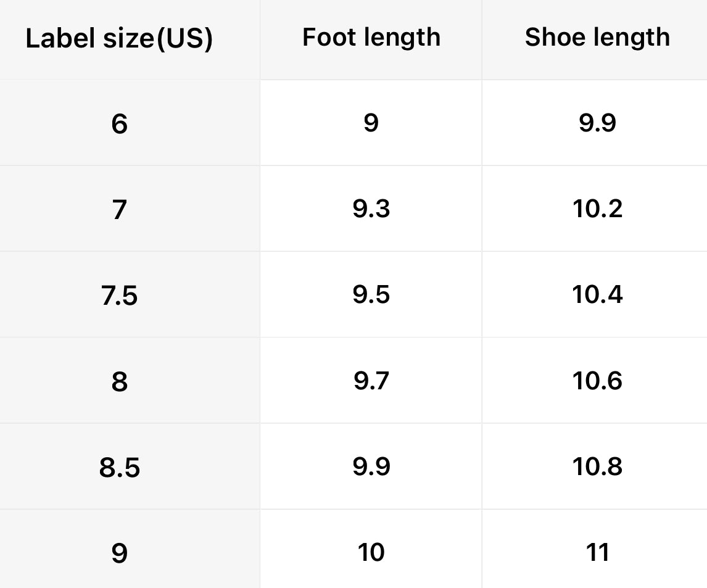Select label size 9 in first column
707x588 pixels.
pos(120,553)
